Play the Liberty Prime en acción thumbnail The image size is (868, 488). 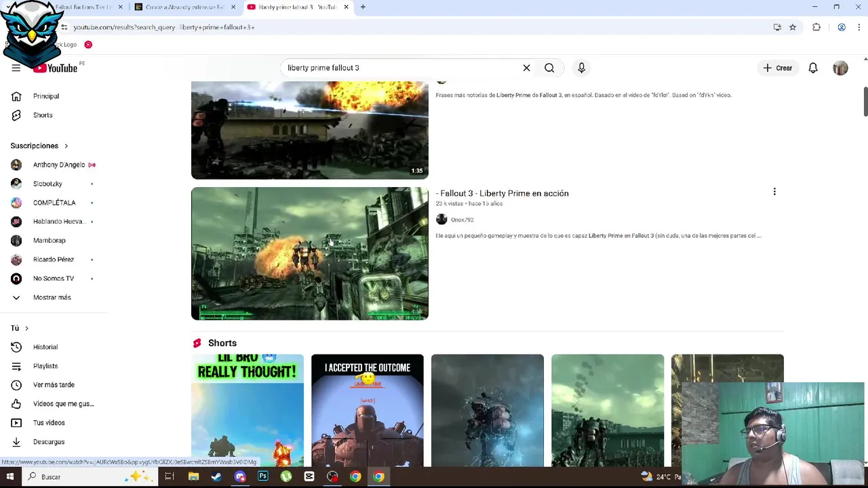coord(310,253)
